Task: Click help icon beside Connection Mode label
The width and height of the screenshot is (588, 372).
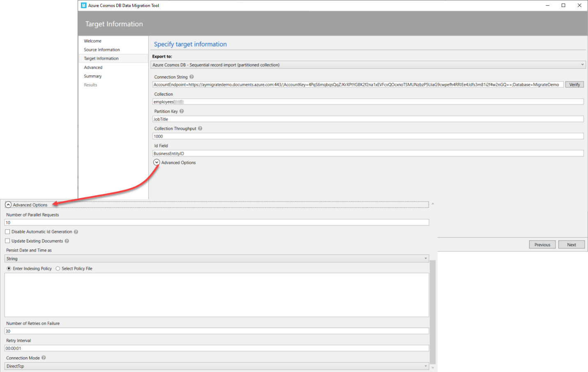Action: click(44, 358)
